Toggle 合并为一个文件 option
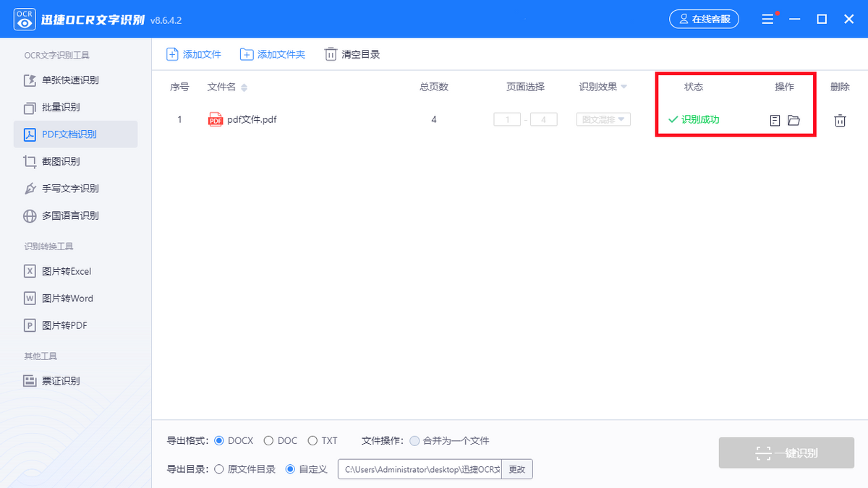Viewport: 868px width, 488px height. click(x=449, y=440)
